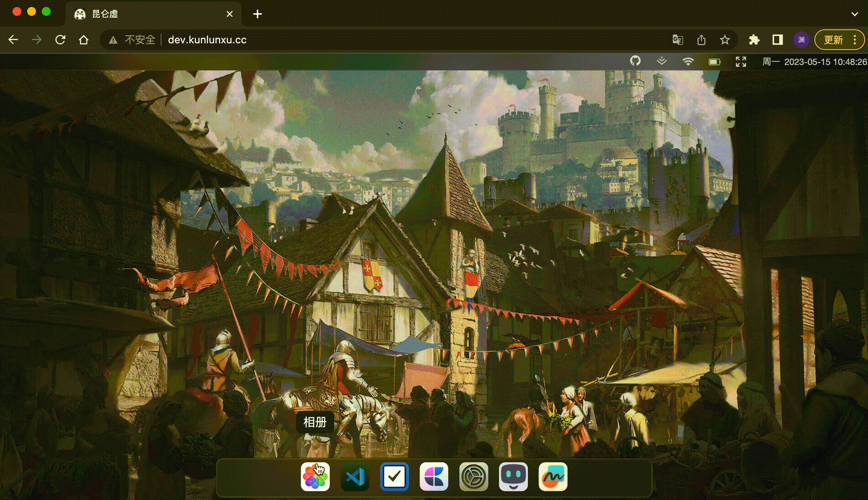This screenshot has height=500, width=868.
Task: Toggle fullscreen mode in status bar
Action: pos(741,62)
